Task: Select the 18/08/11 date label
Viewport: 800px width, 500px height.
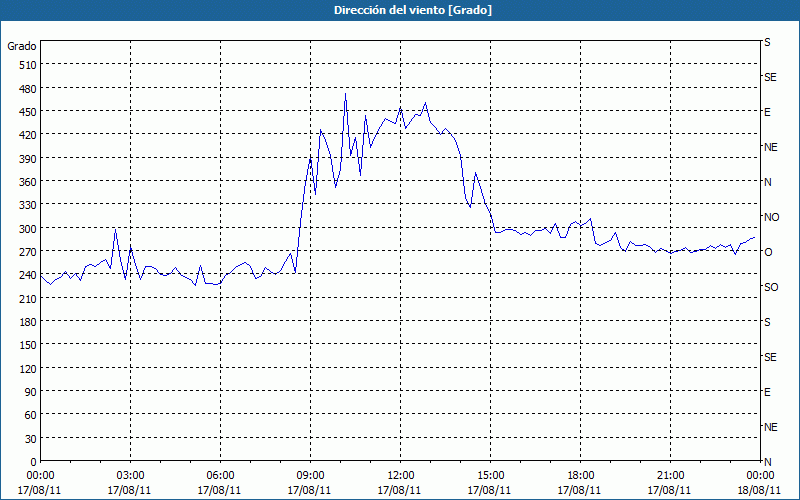Action: click(760, 490)
